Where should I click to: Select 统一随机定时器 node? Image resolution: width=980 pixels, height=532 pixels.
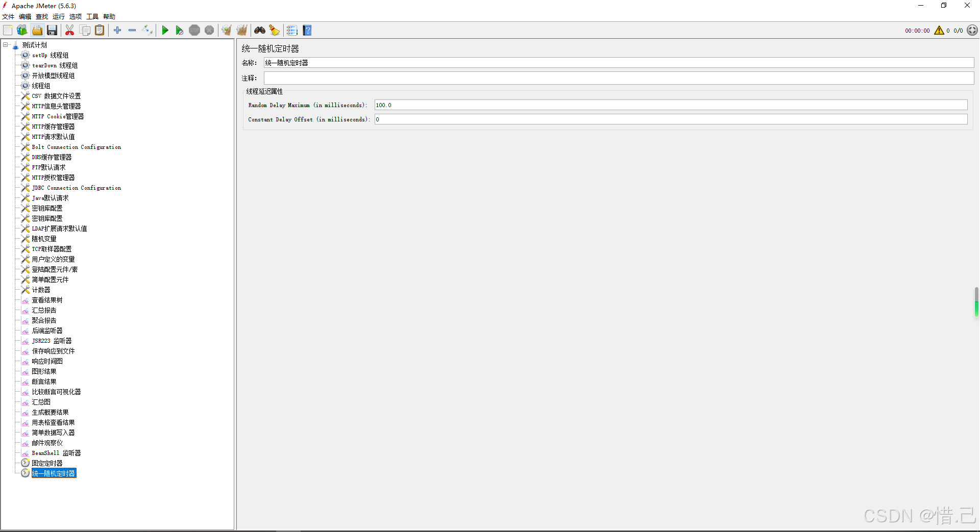(x=54, y=473)
